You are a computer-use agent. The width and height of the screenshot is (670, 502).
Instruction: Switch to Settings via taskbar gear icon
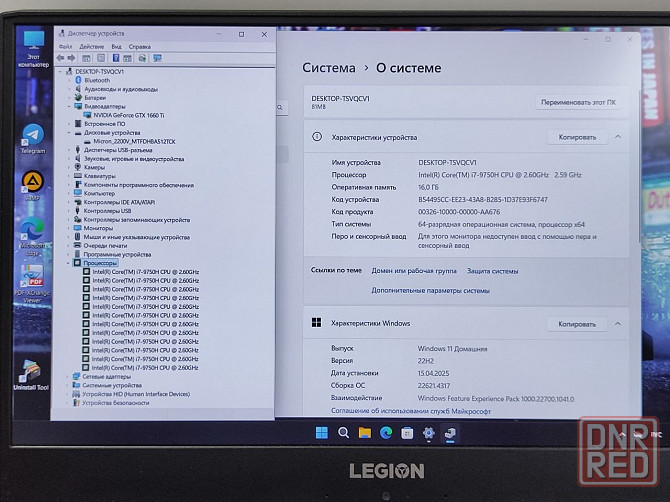click(428, 433)
